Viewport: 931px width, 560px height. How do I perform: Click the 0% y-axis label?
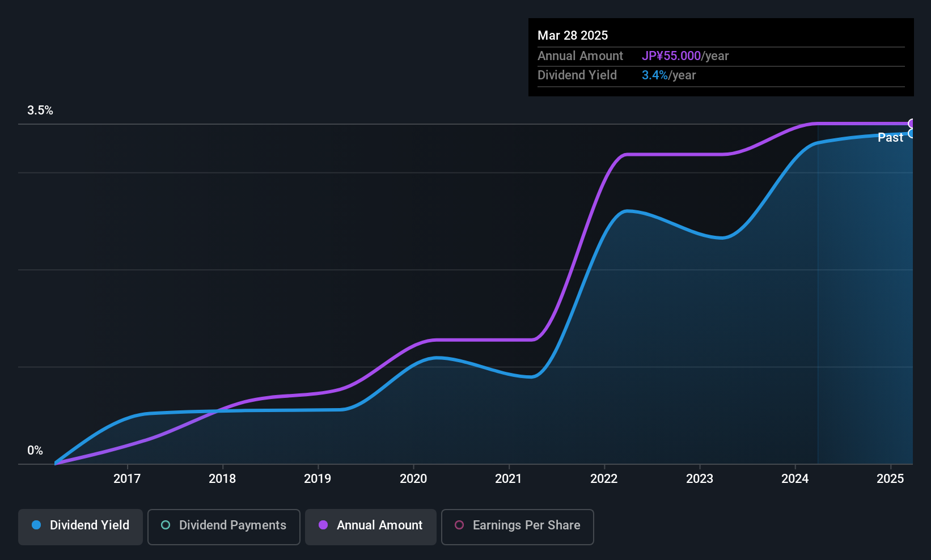pyautogui.click(x=35, y=451)
